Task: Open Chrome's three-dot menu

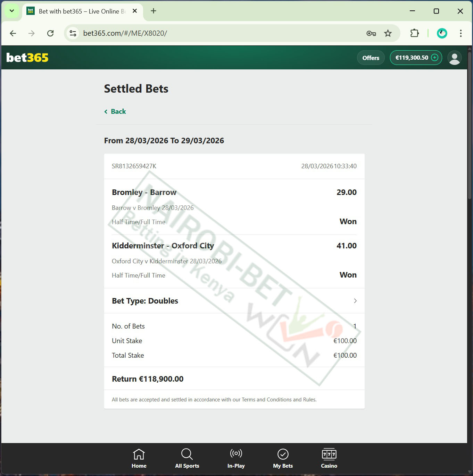Action: pos(461,33)
